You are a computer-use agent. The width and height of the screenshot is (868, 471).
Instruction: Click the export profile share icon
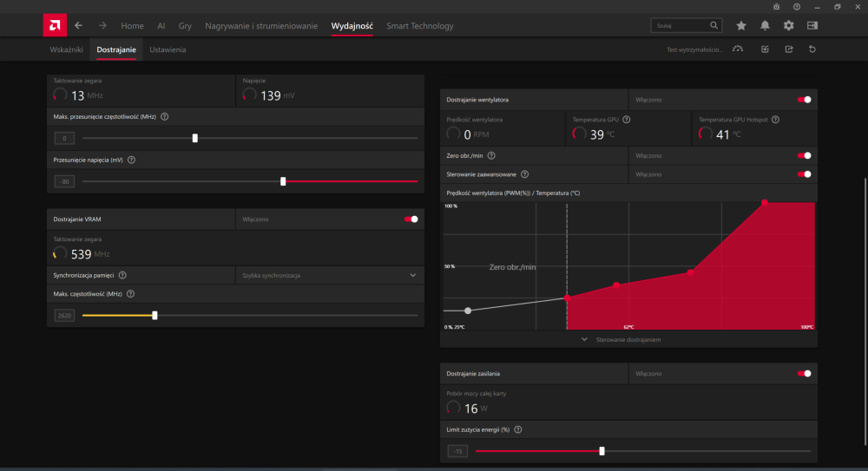tap(788, 49)
